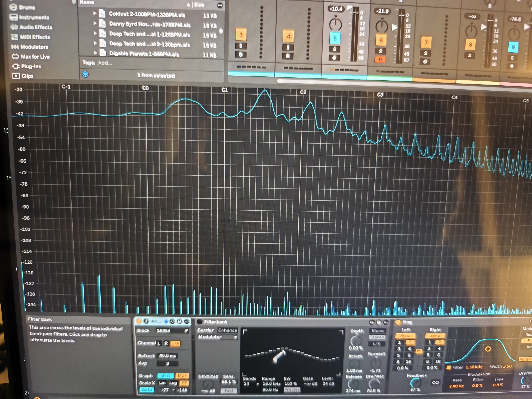532x399 pixels.
Task: Enable the L+R channel mode
Action: (x=176, y=343)
